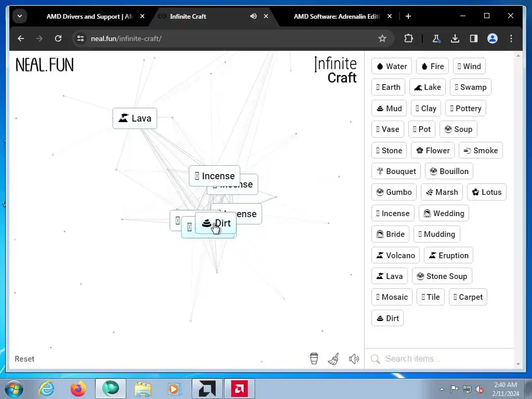Select the Fire element in sidebar
This screenshot has width=532, height=399.
pyautogui.click(x=432, y=66)
